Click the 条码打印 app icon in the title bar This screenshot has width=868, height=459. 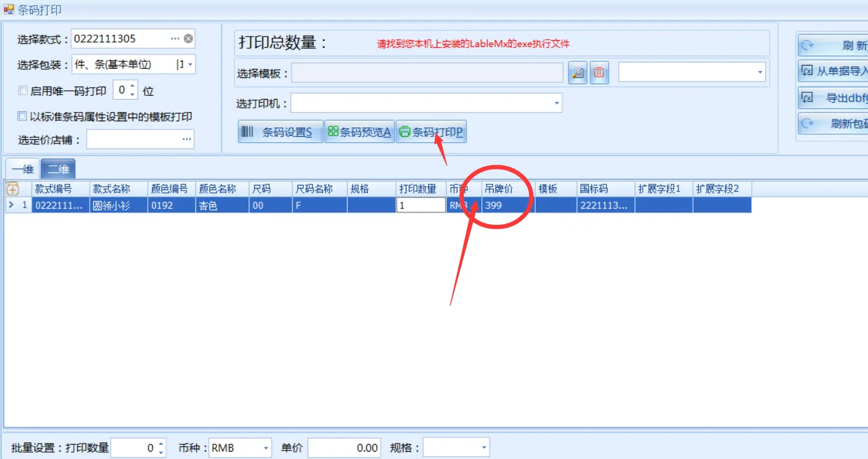pyautogui.click(x=9, y=10)
